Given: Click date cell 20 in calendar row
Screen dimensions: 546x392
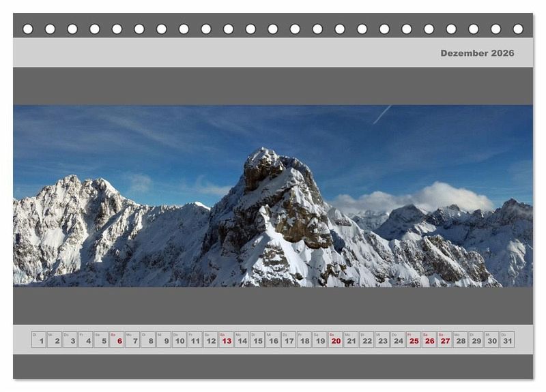Looking at the screenshot, I should 335,340.
